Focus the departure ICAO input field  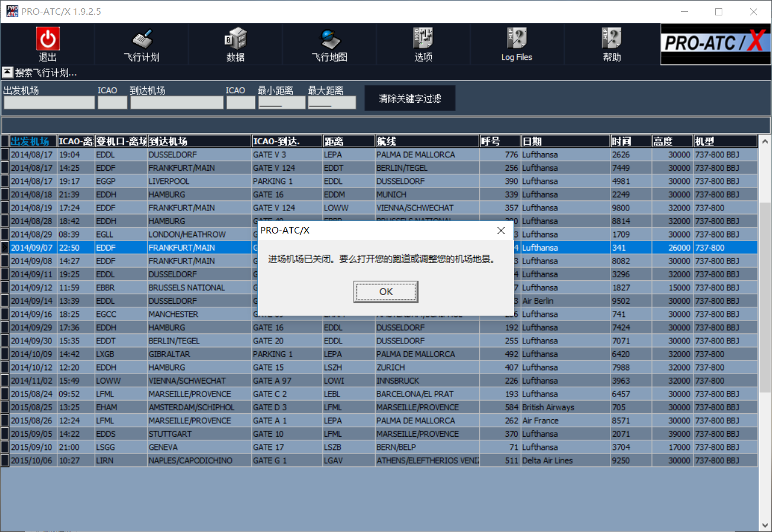pos(112,102)
